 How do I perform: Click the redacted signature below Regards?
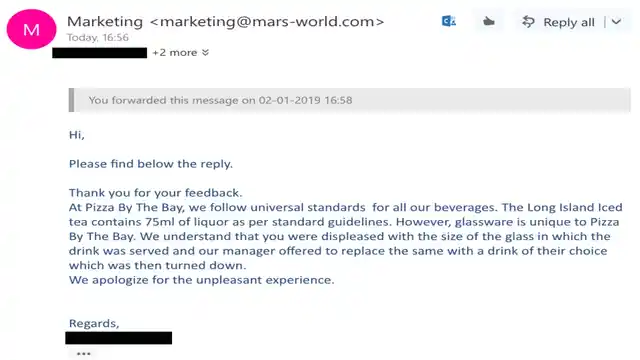click(118, 338)
